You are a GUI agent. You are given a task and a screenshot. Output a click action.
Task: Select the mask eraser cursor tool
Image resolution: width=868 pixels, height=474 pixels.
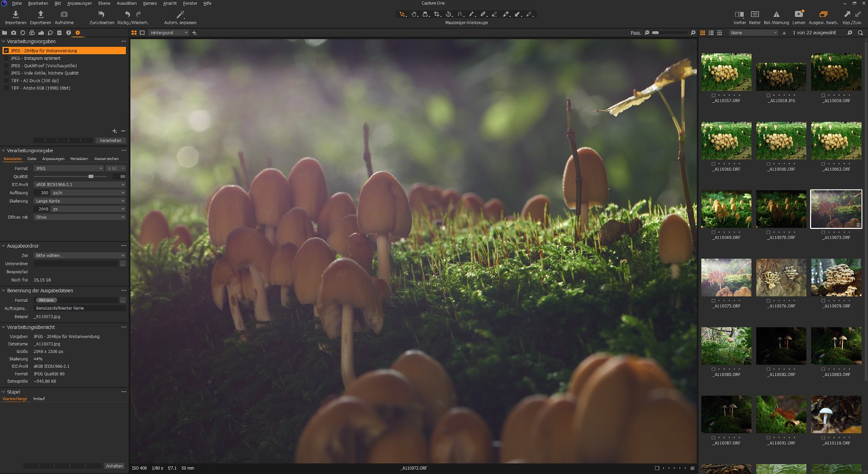click(494, 14)
